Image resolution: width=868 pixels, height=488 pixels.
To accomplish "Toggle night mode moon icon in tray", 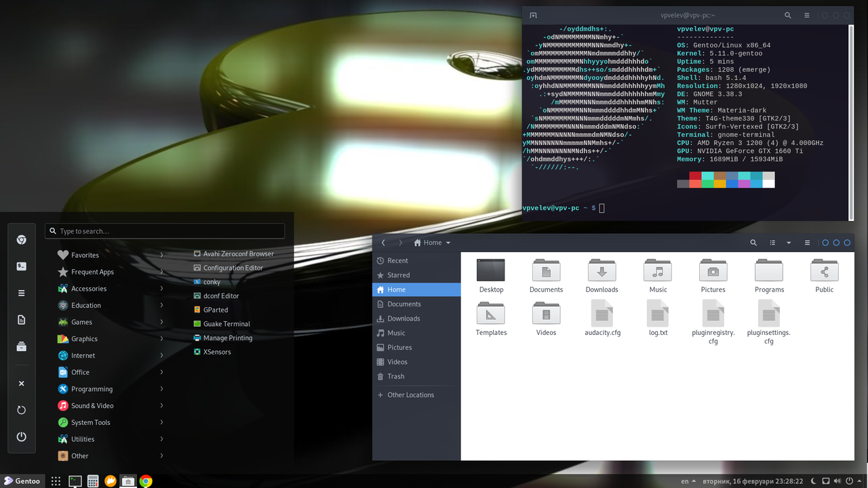I will tap(813, 481).
